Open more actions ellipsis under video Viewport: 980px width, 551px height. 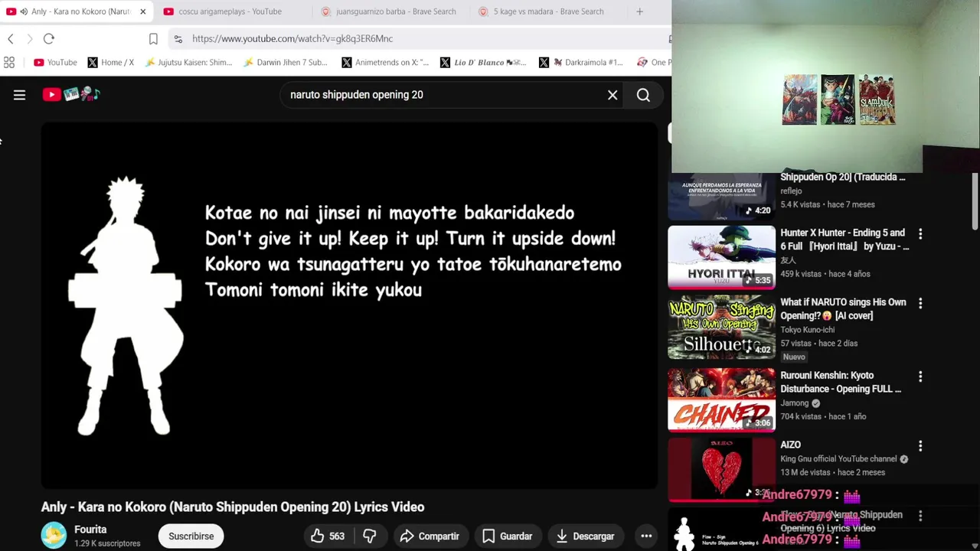(646, 536)
